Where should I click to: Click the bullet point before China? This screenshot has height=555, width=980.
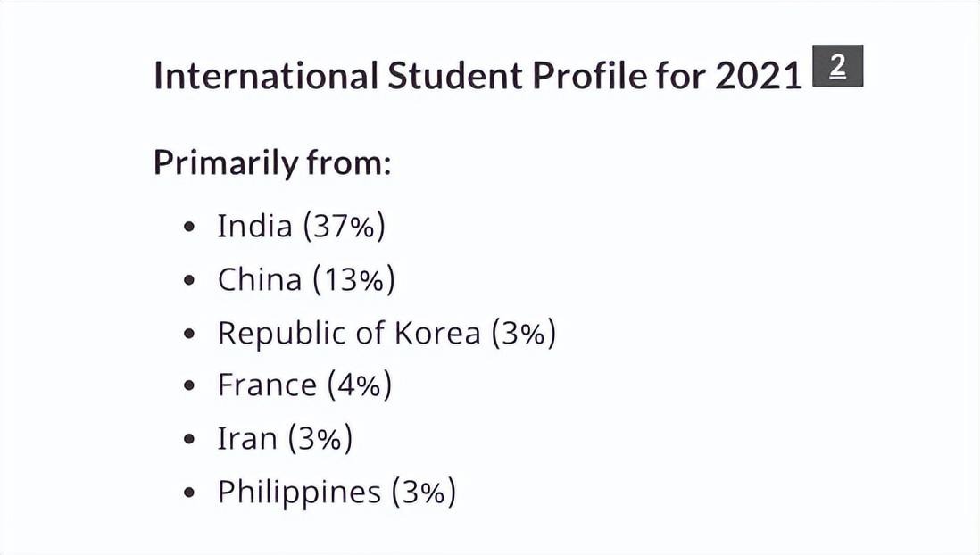190,280
